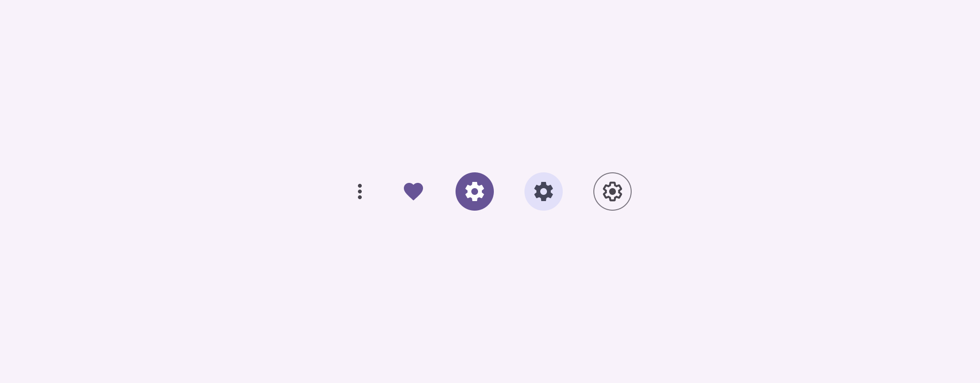This screenshot has width=980, height=383.
Task: Select the heart-shaped like icon
Action: 413,191
